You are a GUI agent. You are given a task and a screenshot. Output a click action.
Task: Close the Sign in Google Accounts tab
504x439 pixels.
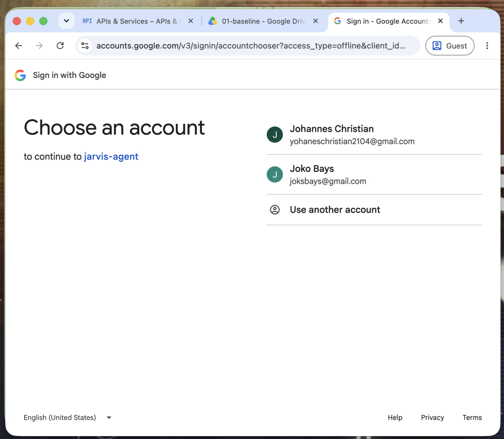(440, 21)
